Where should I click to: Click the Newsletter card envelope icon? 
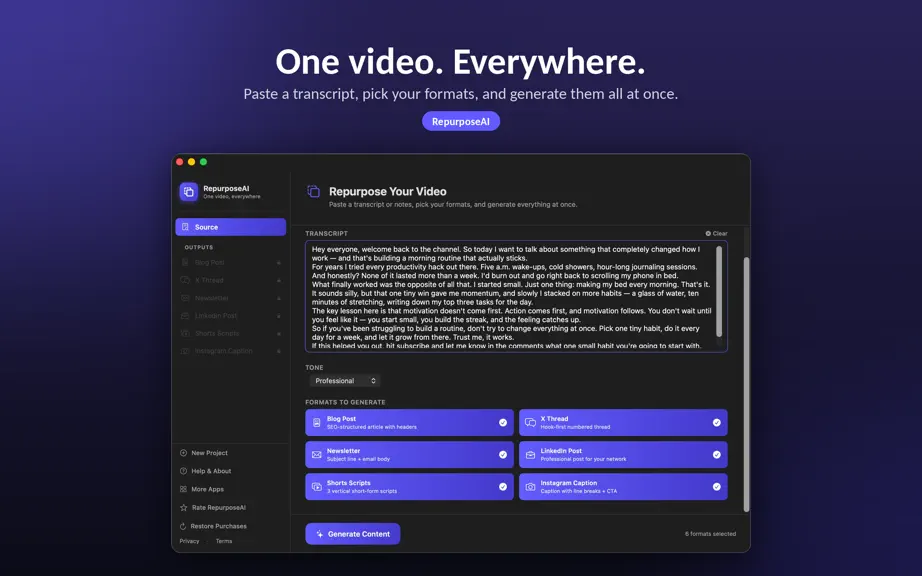[x=316, y=455]
